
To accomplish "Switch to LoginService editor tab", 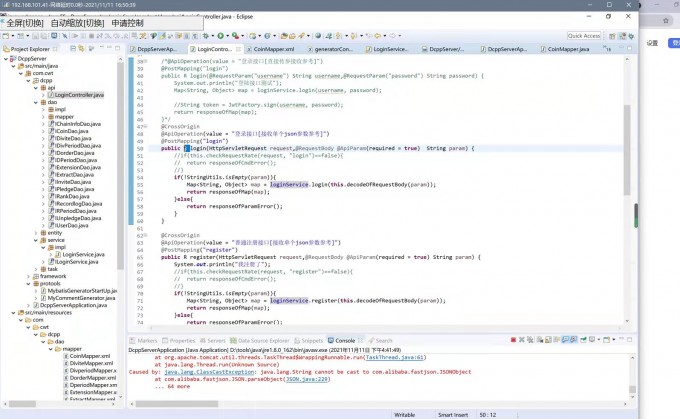I will click(390, 49).
